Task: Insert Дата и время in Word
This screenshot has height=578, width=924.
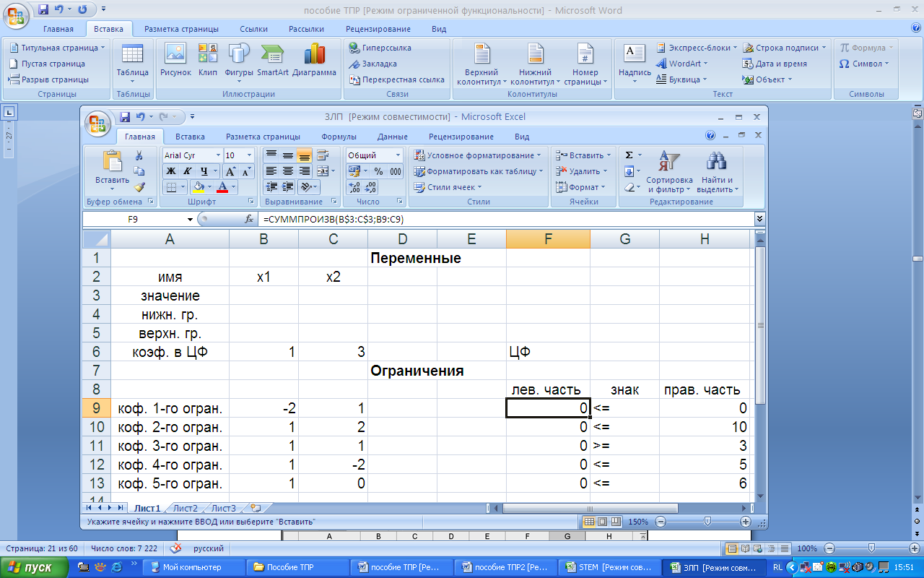Action: 775,64
